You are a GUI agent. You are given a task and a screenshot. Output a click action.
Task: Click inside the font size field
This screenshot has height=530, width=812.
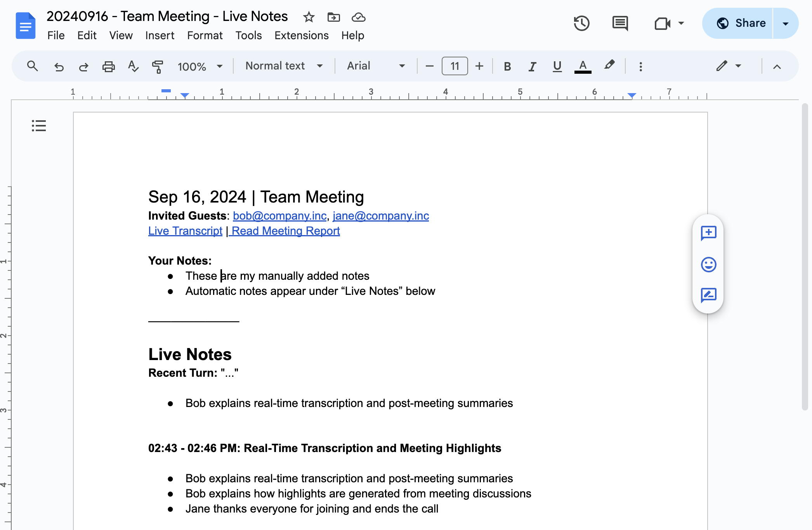[x=454, y=66]
